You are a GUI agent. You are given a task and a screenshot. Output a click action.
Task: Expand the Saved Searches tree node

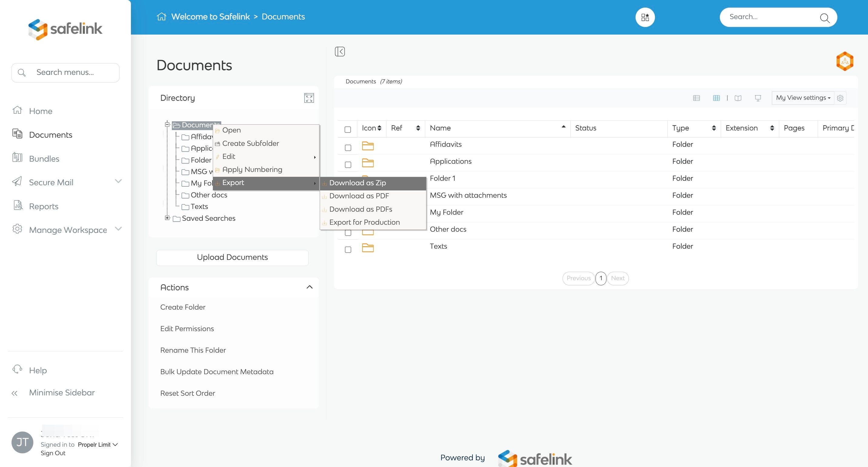[167, 218]
